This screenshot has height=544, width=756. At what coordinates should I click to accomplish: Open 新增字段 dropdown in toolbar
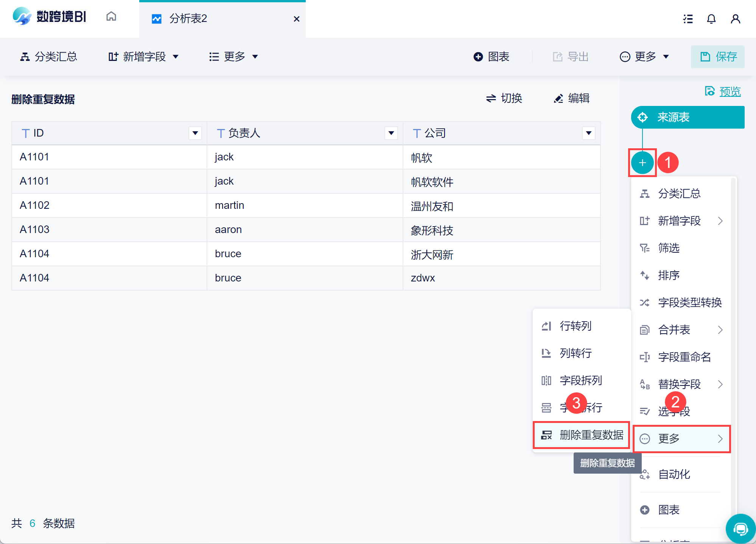(143, 57)
